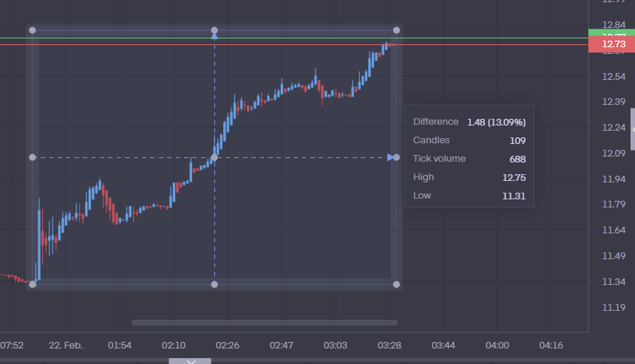
Task: Click the 12.09 price axis label
Action: (614, 153)
